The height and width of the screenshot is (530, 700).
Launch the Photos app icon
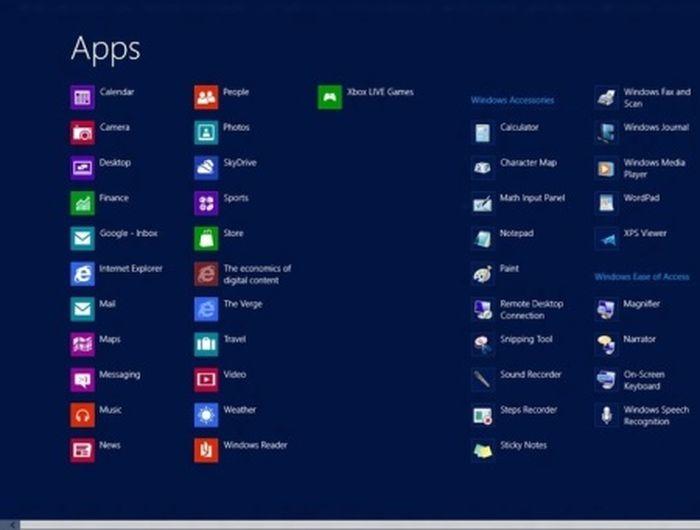point(206,133)
